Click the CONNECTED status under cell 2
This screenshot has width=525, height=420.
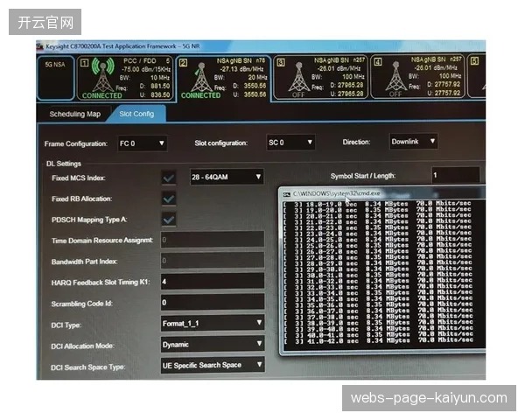(x=201, y=95)
